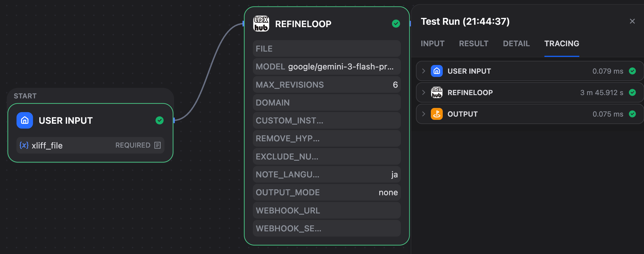Image resolution: width=644 pixels, height=254 pixels.
Task: Expand the REFINELOOP tracing row
Action: [424, 92]
